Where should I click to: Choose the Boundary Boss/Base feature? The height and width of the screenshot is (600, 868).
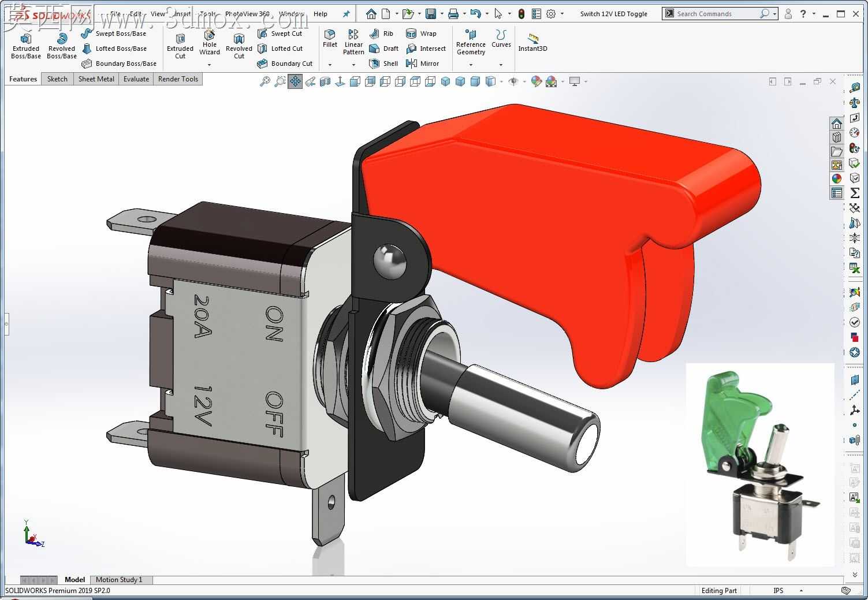click(x=119, y=64)
